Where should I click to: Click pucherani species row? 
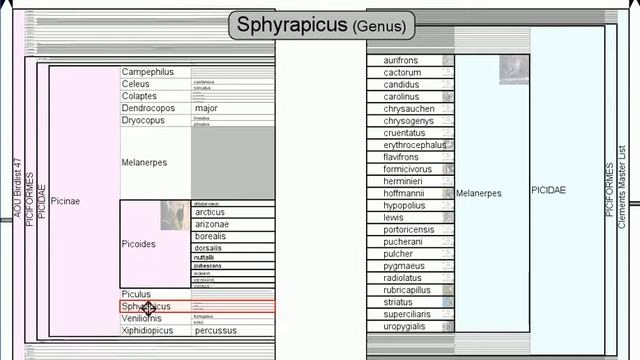tap(411, 242)
